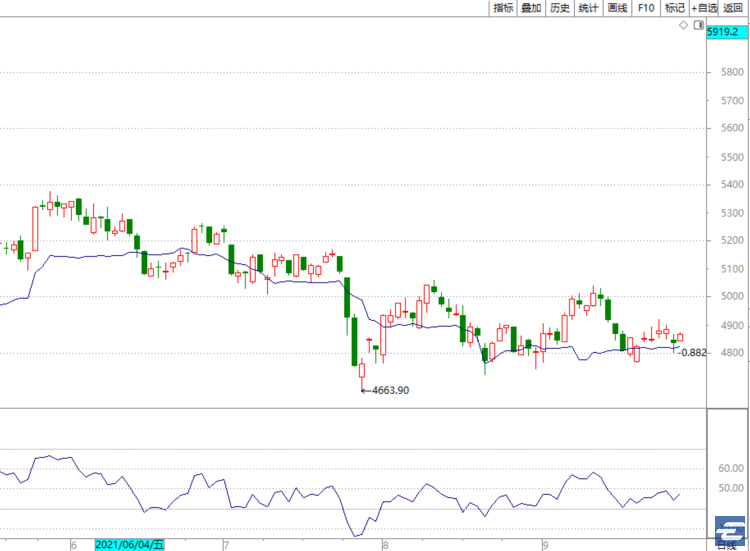This screenshot has width=750, height=551.
Task: Click the blue logo icon at bottom right
Action: (730, 530)
